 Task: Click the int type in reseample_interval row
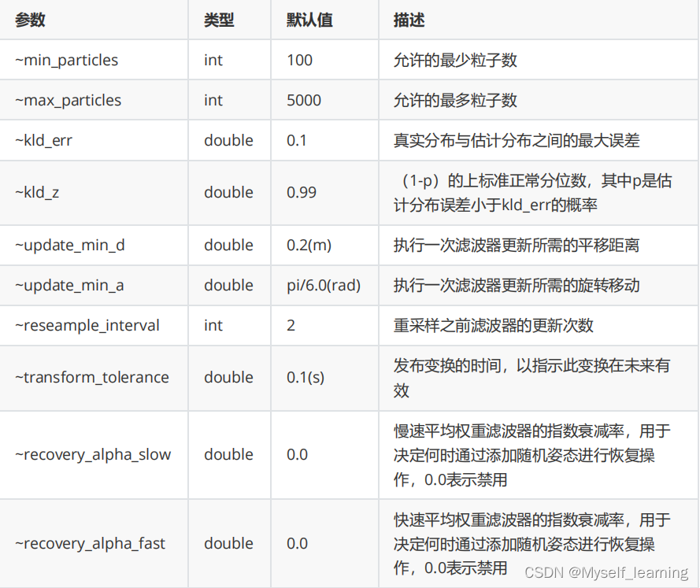point(213,325)
